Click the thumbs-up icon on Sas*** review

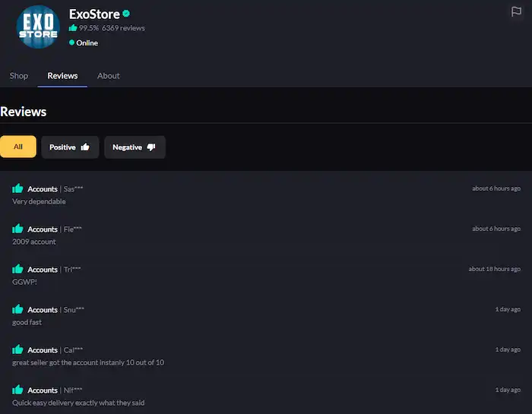pyautogui.click(x=17, y=188)
